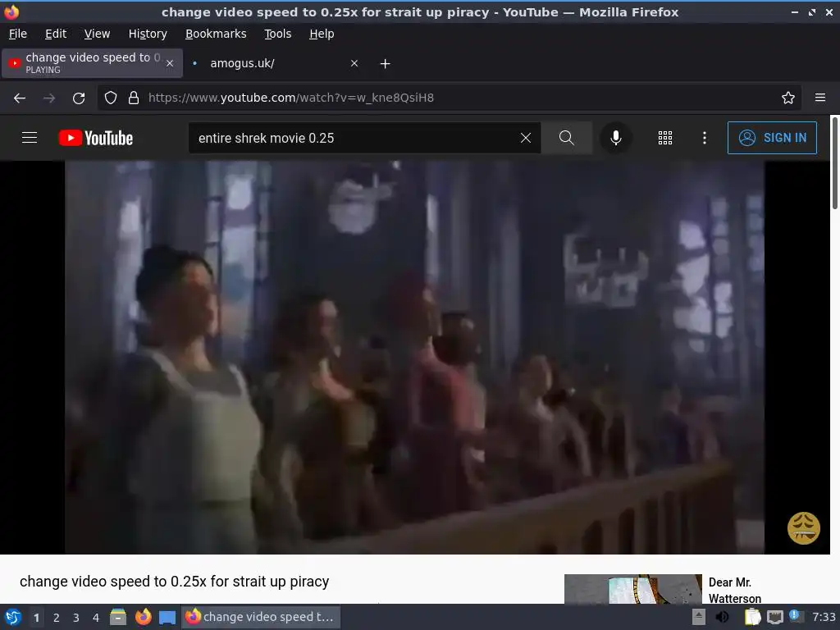Go to the YouTube home logo
840x630 pixels.
click(x=96, y=138)
